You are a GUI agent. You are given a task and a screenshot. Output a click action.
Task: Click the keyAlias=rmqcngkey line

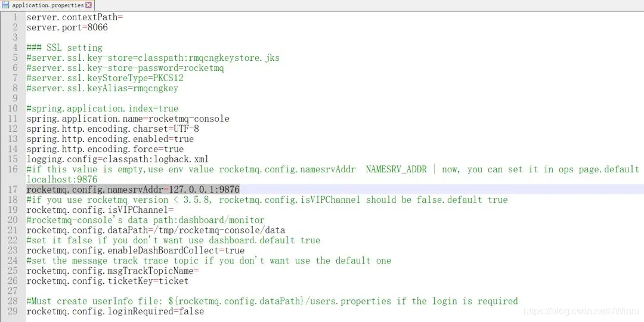tap(103, 88)
